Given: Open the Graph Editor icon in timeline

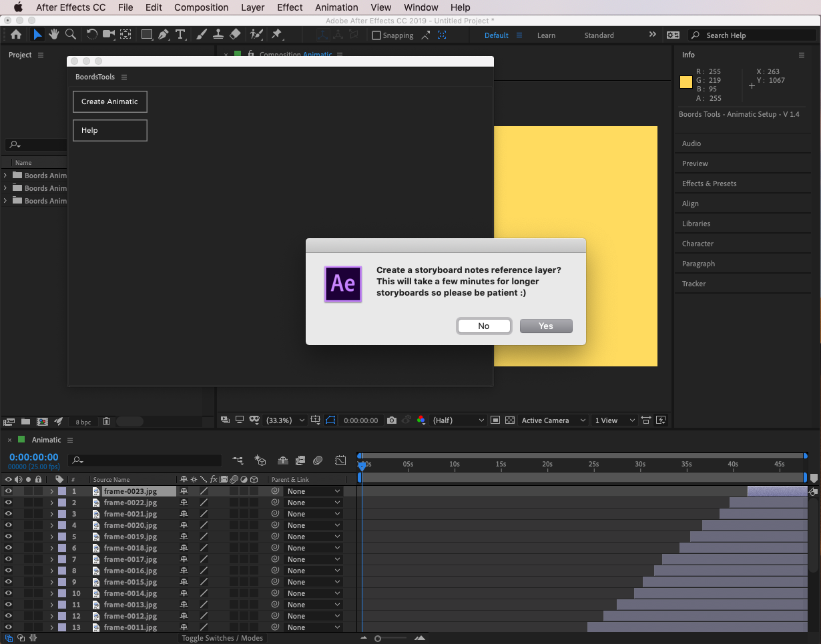Looking at the screenshot, I should tap(340, 460).
